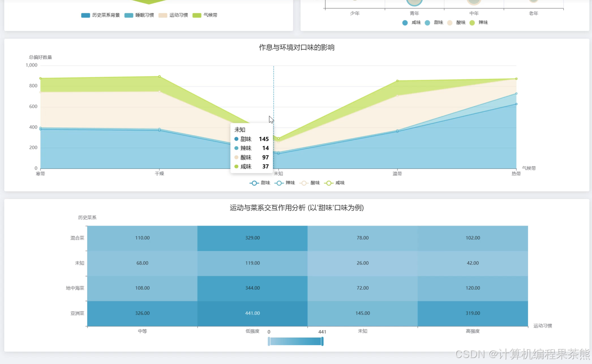The width and height of the screenshot is (592, 364).
Task: Select the heatmap cell showing 108.00
Action: (142, 288)
